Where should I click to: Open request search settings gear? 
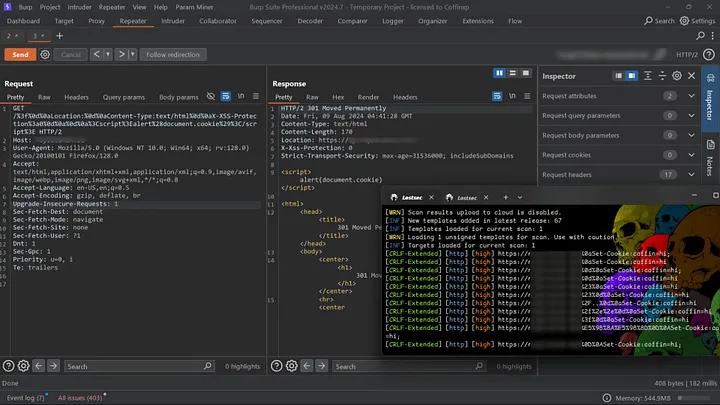23,366
